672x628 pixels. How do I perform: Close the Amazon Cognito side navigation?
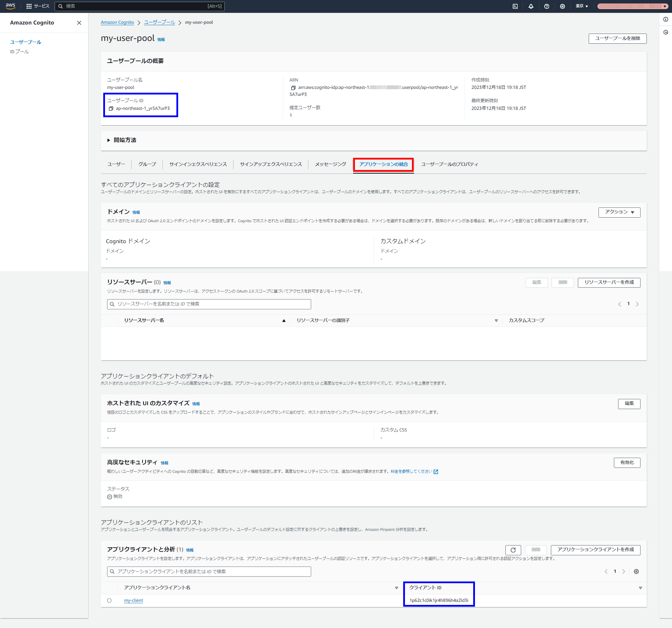(x=79, y=23)
